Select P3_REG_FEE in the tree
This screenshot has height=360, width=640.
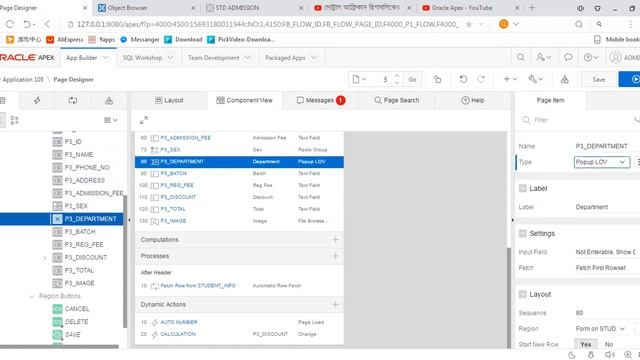pos(84,244)
